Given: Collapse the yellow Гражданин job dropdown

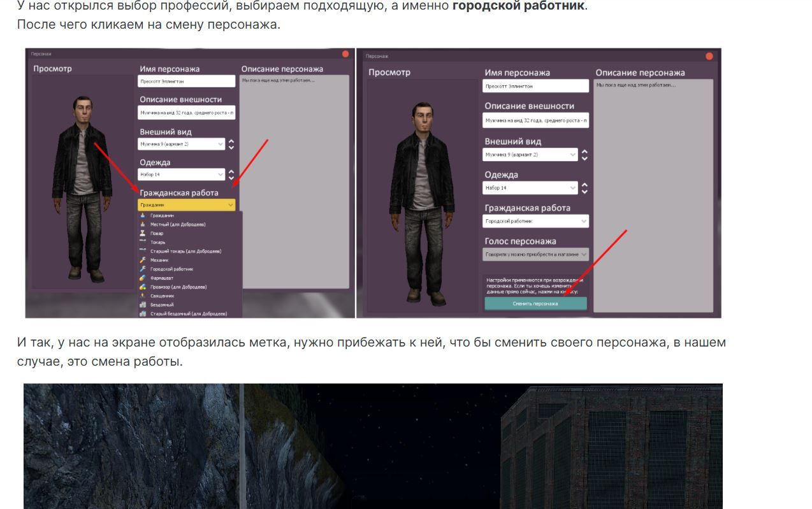Looking at the screenshot, I should pos(186,205).
